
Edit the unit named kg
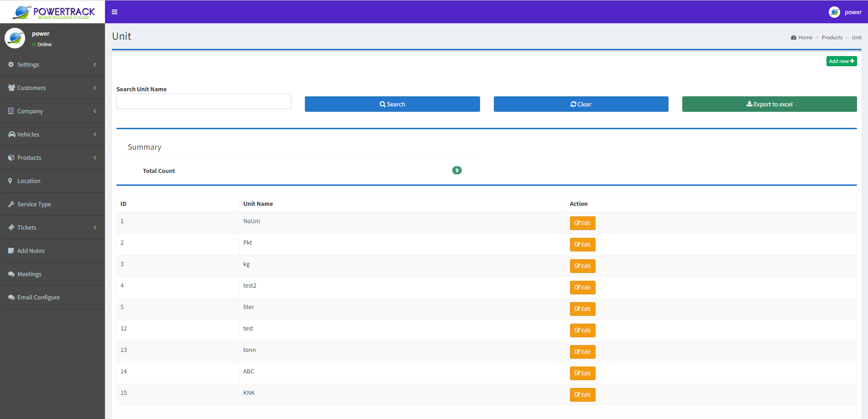tap(582, 266)
